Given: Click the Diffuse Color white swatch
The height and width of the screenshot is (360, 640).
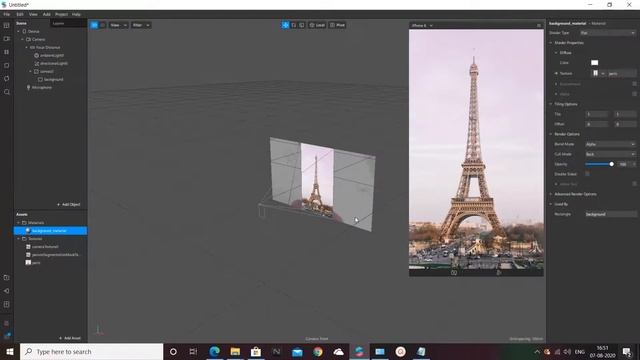Looking at the screenshot, I should [x=594, y=62].
